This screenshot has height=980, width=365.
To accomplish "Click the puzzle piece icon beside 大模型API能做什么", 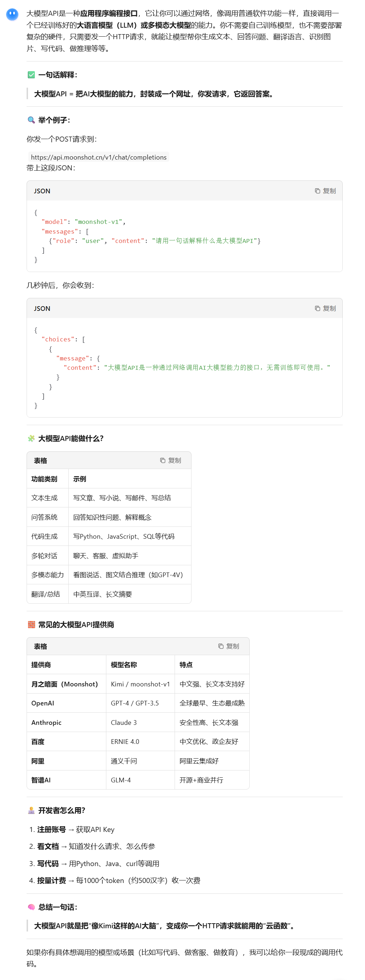I will (31, 439).
